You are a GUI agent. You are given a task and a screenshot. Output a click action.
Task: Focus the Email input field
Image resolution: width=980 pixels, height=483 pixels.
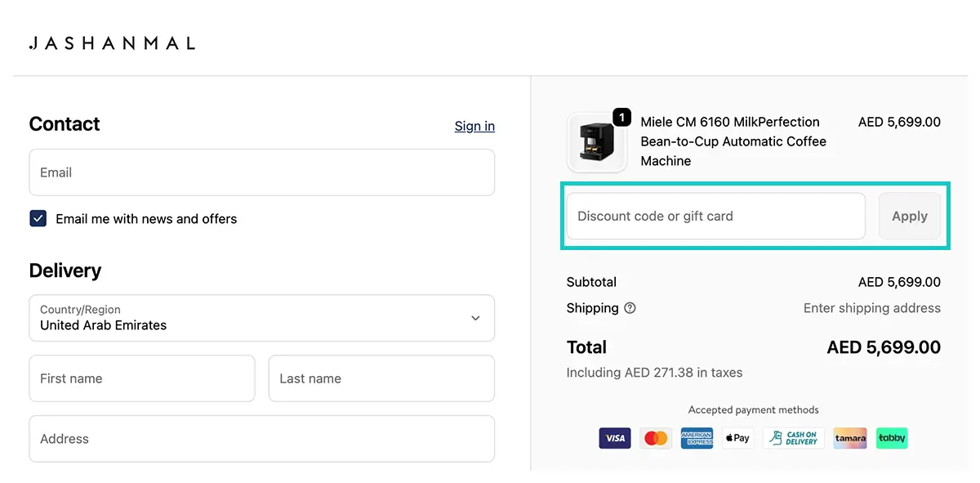[262, 172]
